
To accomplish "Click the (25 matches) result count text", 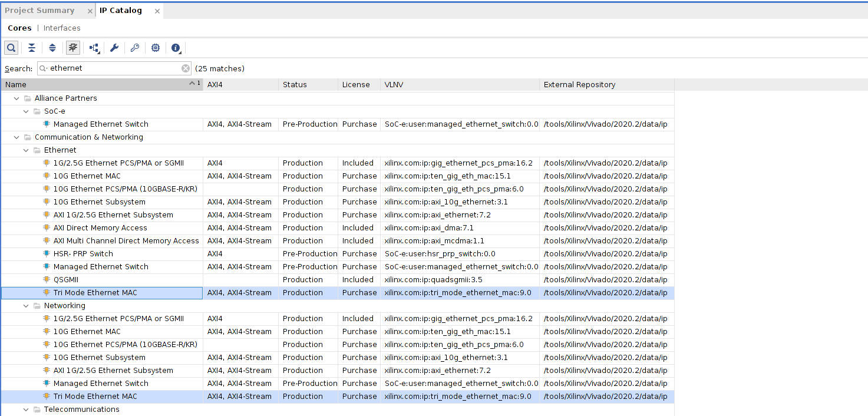I will [220, 68].
